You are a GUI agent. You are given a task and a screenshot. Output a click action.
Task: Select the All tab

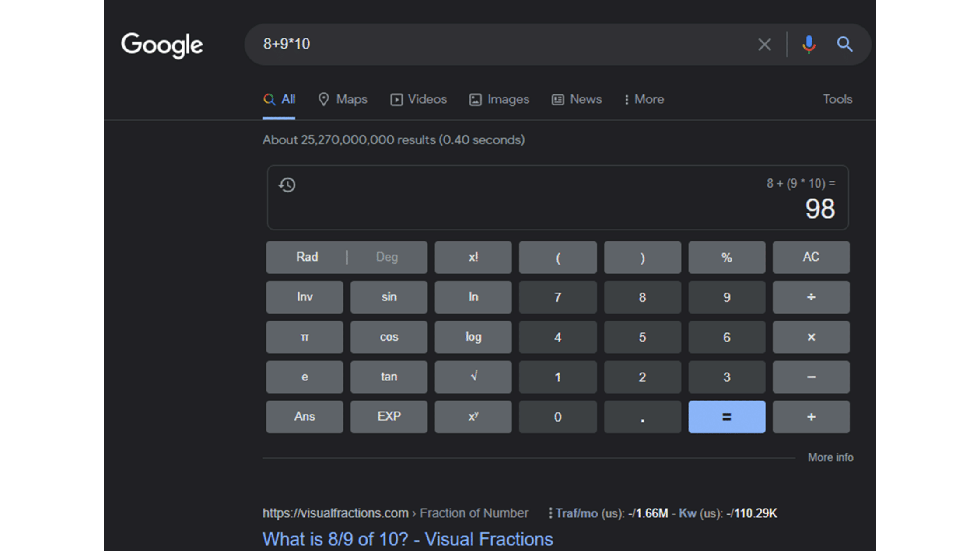click(279, 100)
